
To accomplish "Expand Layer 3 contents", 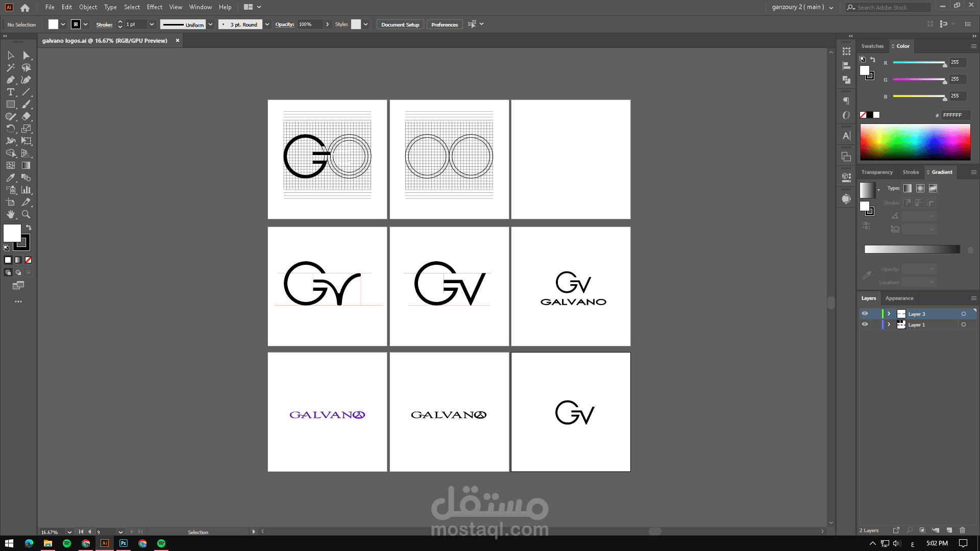I will point(889,314).
